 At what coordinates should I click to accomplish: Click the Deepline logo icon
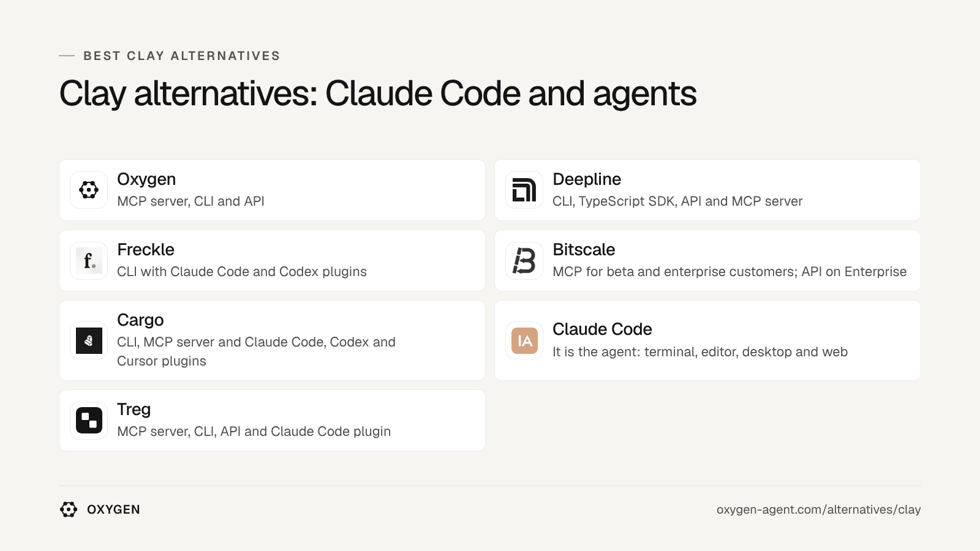pos(524,190)
